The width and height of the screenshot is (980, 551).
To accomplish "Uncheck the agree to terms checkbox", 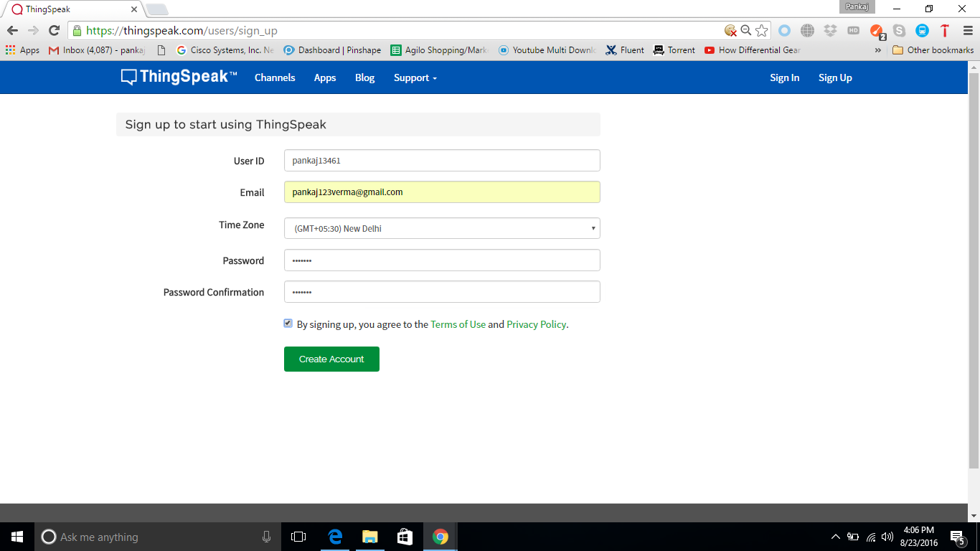I will pos(288,324).
